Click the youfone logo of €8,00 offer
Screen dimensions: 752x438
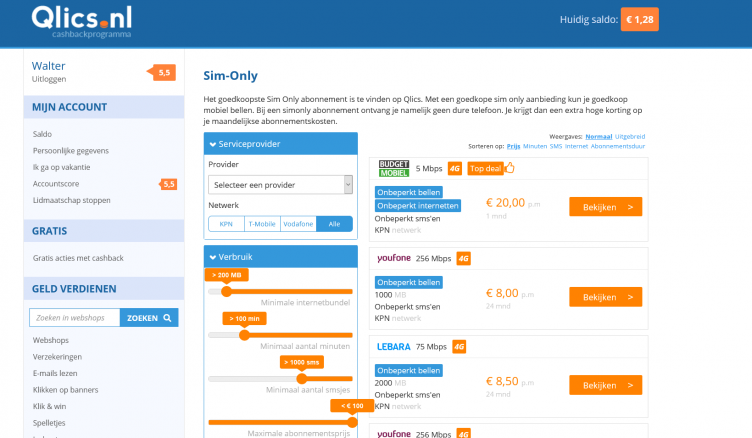coord(393,258)
